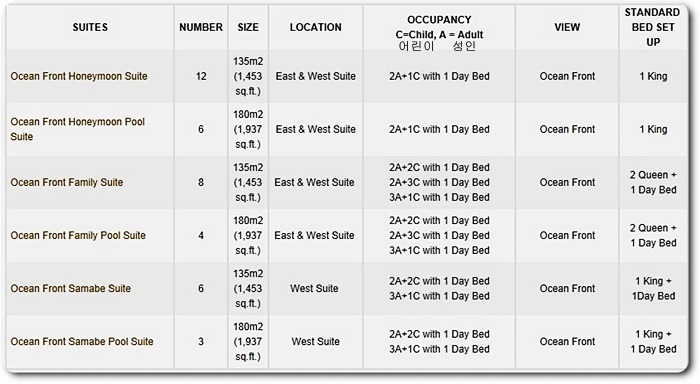Image resolution: width=700 pixels, height=384 pixels.
Task: Click the Ocean Front view cell in Samabe Pool Suite row
Action: [567, 342]
